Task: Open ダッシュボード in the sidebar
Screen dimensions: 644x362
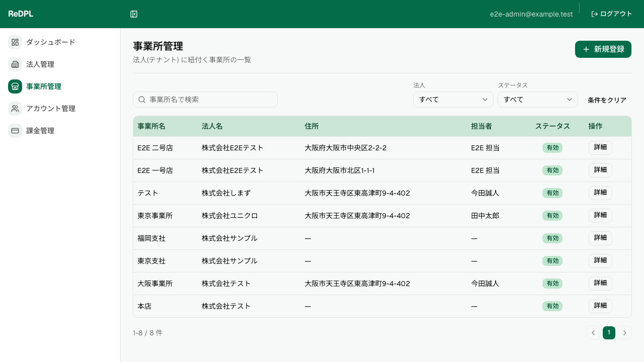Action: (x=60, y=42)
